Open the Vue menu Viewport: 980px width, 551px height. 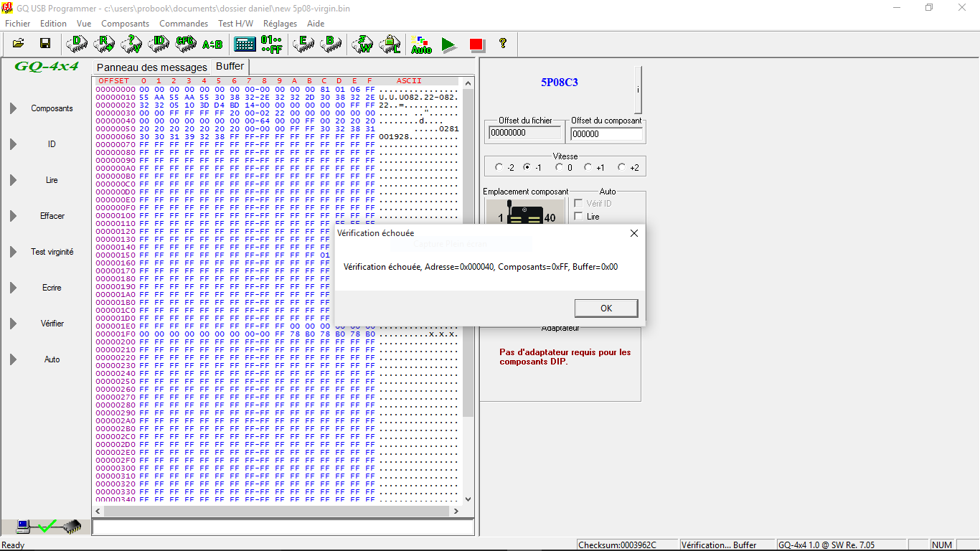pos(84,24)
